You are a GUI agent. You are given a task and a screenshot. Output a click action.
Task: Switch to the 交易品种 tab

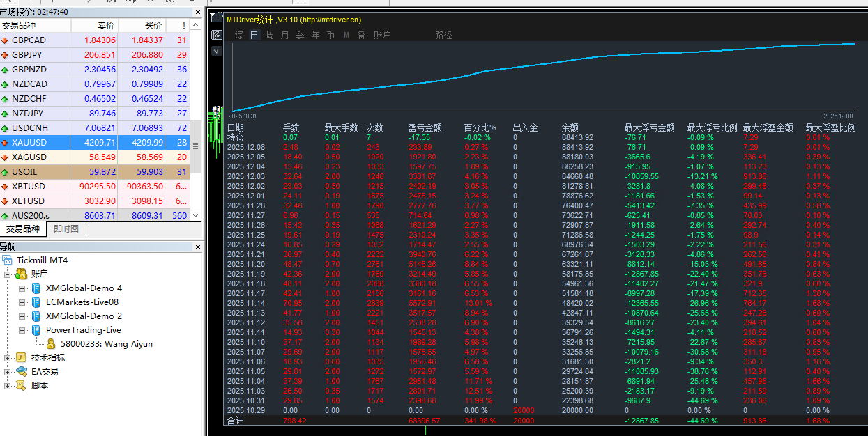tap(23, 229)
